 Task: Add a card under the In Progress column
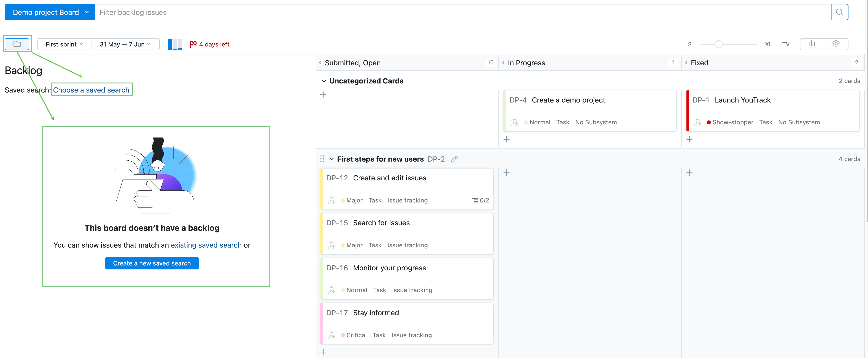click(506, 139)
